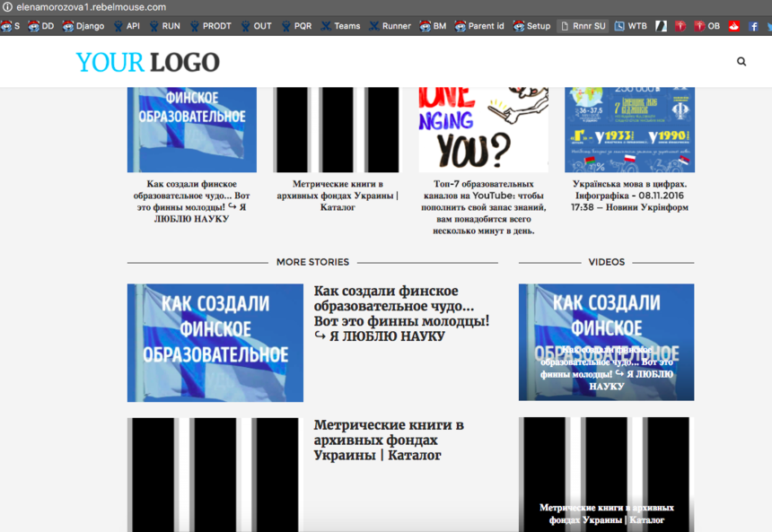Open the WTB bookmark
This screenshot has width=772, height=532.
pos(630,26)
